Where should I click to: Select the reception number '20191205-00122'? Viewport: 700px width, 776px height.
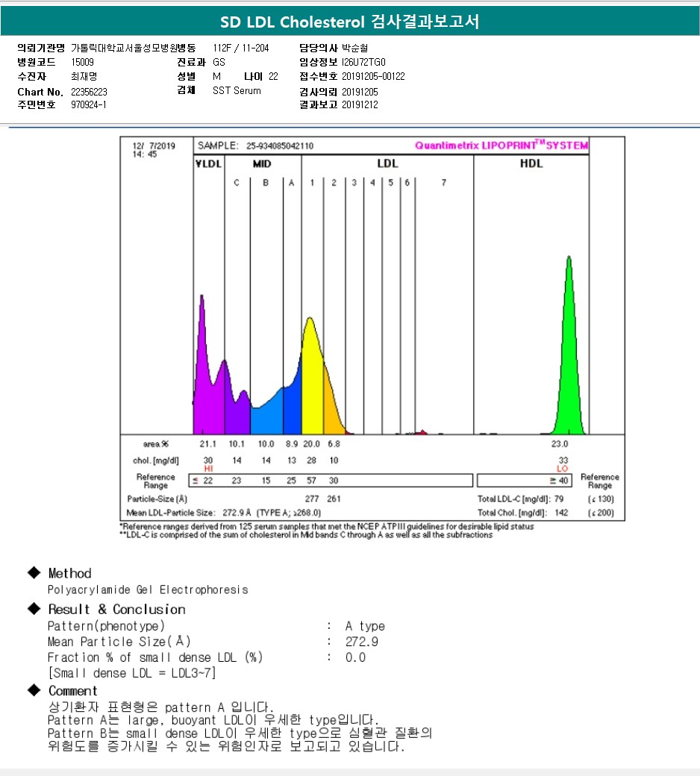(373, 76)
